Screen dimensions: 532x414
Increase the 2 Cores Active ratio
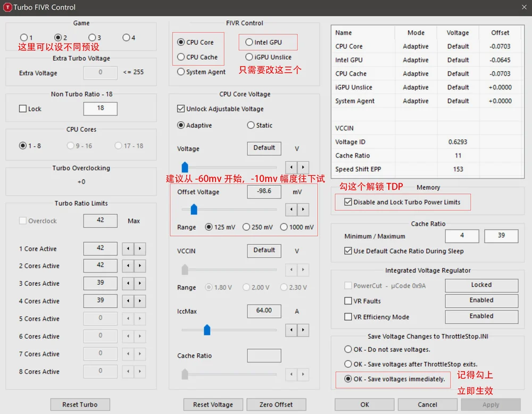click(x=140, y=266)
